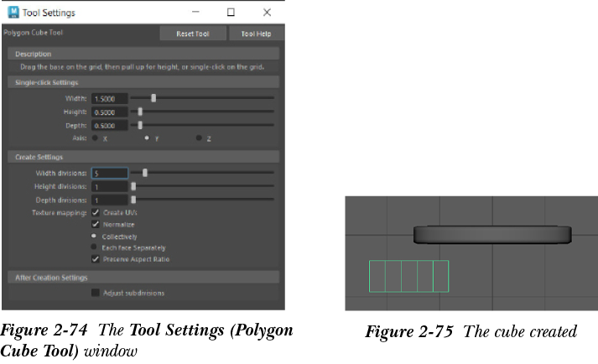
Task: Collapse the Create Settings section header
Action: pos(39,157)
